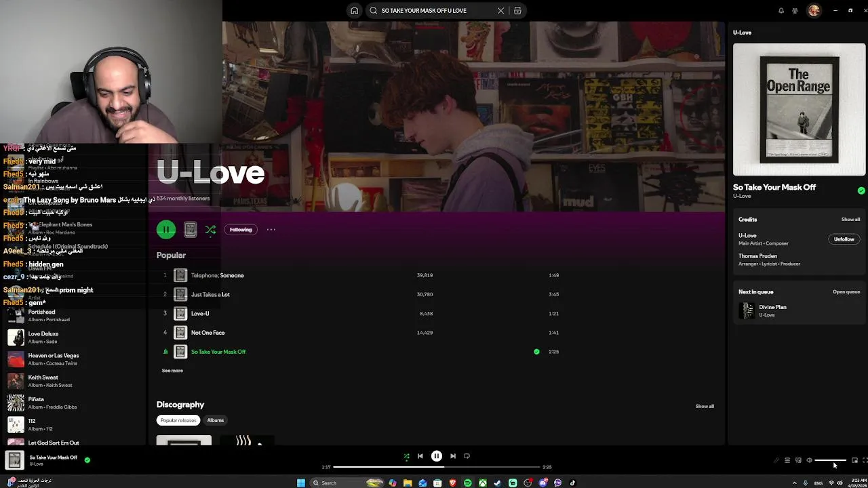
Task: Open lyrics microphone icon
Action: point(776,460)
